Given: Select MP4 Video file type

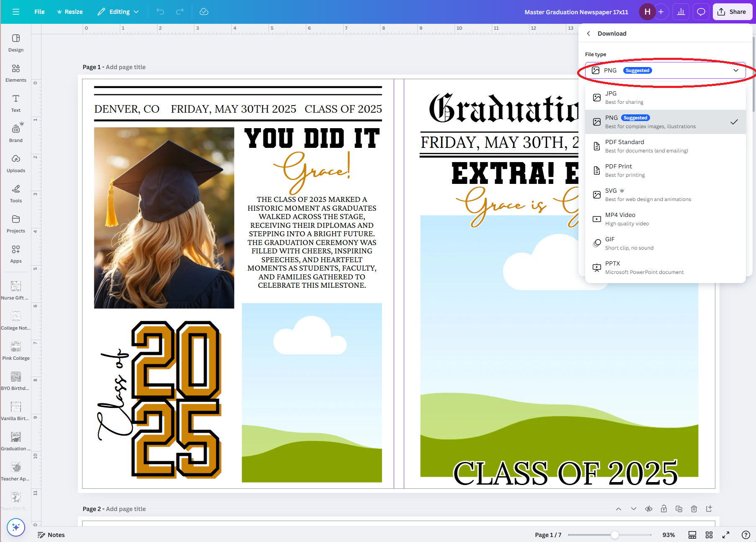Looking at the screenshot, I should [665, 219].
